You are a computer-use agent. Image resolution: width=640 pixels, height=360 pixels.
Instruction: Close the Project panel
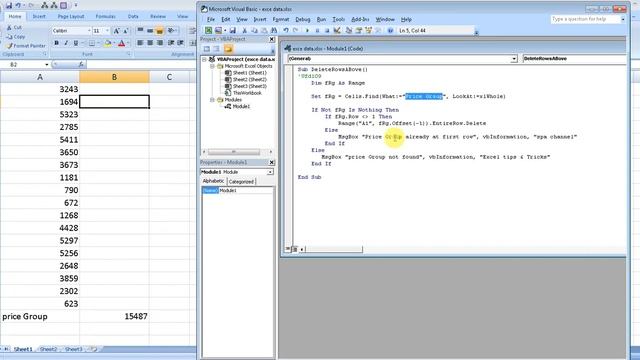click(272, 39)
